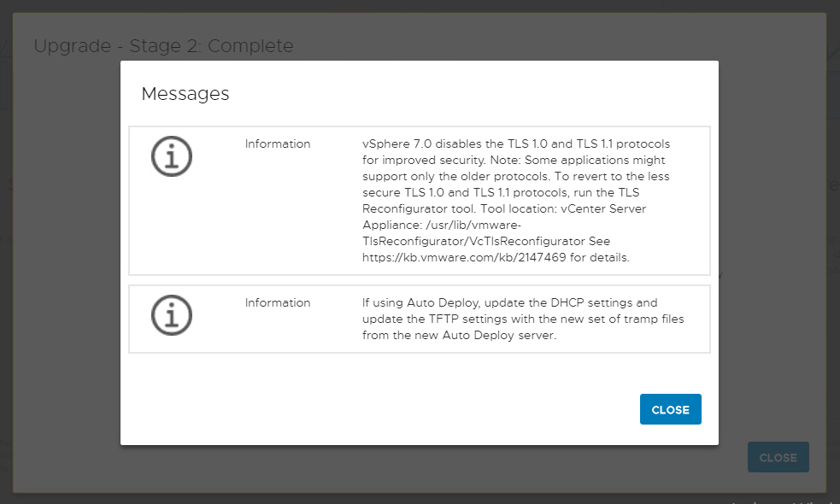Viewport: 840px width, 504px height.
Task: Click the 'Upgrade - Stage 2: Complete' title
Action: 163,45
